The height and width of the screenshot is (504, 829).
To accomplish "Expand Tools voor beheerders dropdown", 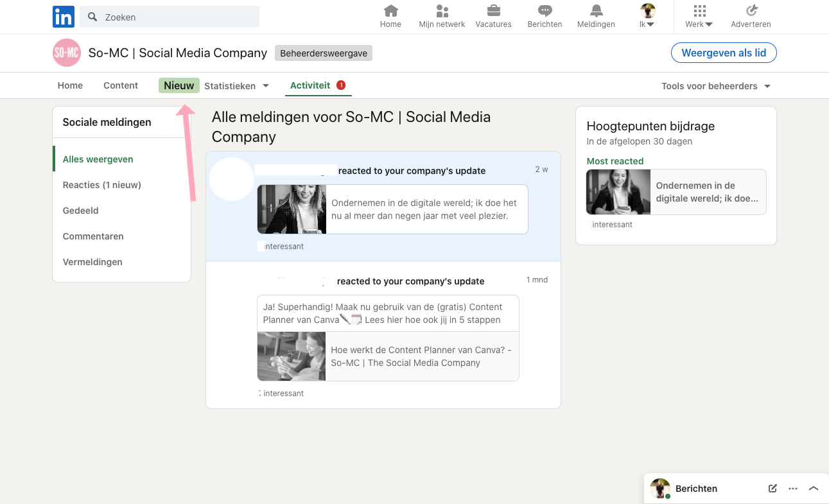I will 716,86.
